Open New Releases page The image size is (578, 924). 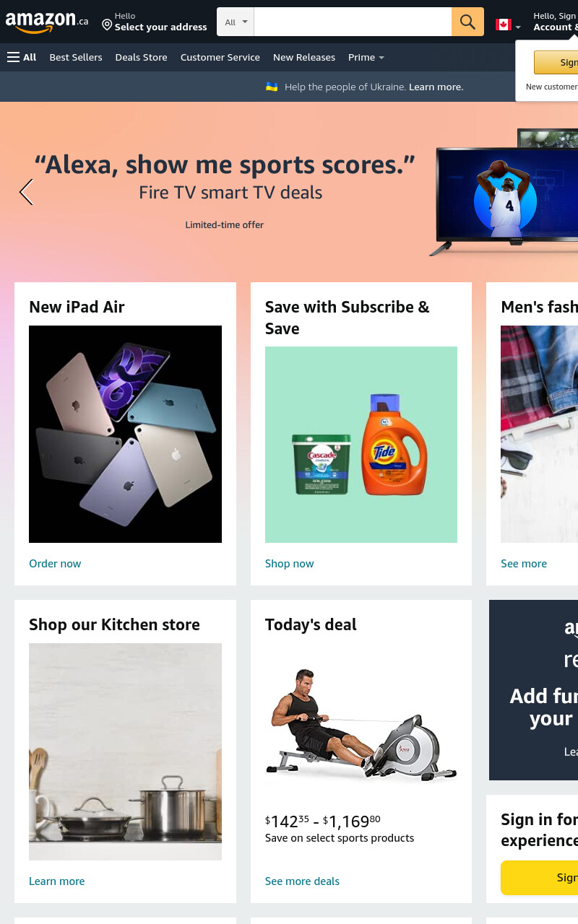(304, 57)
